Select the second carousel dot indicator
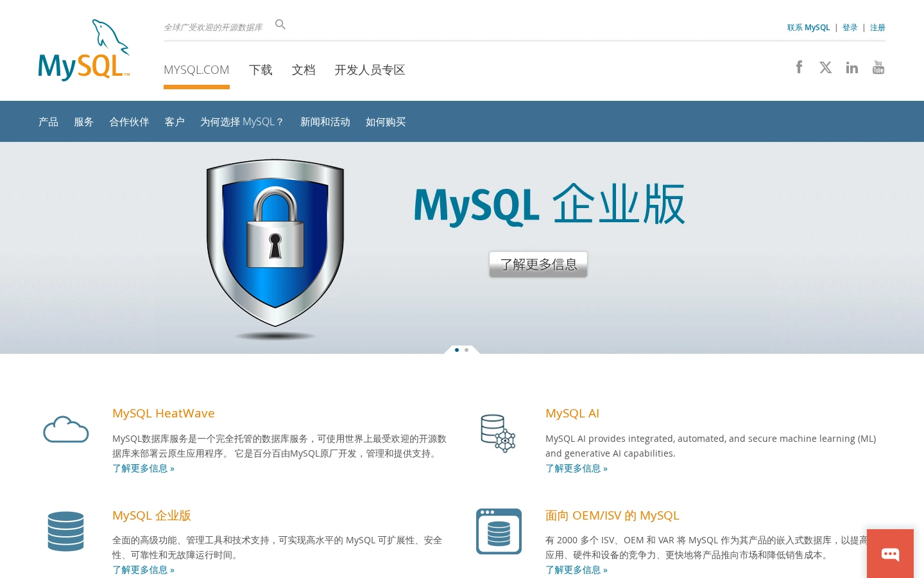 coord(466,350)
